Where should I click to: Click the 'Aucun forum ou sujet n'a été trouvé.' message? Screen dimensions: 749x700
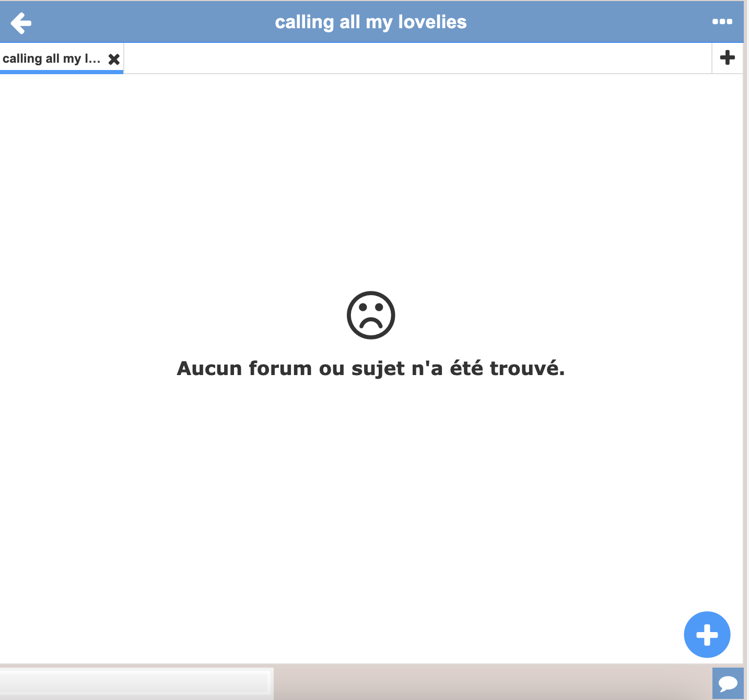pos(371,368)
